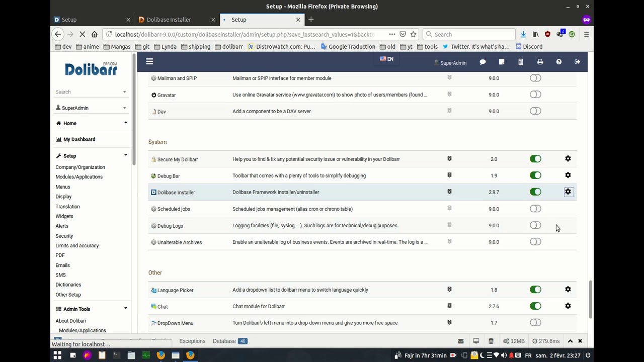Open the Dictionaries sidebar menu item
The image size is (644, 362).
pos(68,285)
